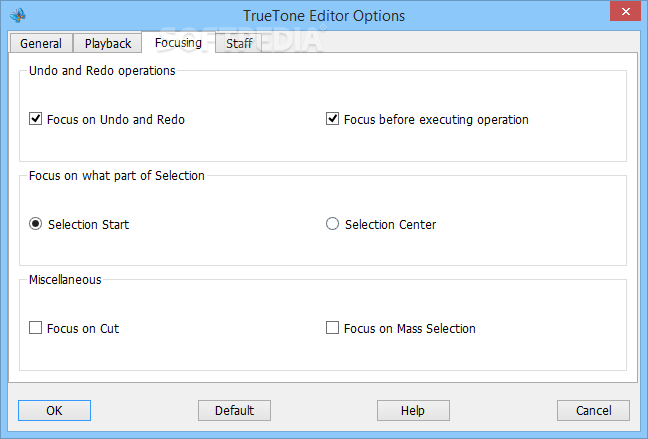Enable the Focus on Cut checkbox
This screenshot has width=648, height=439.
(36, 328)
